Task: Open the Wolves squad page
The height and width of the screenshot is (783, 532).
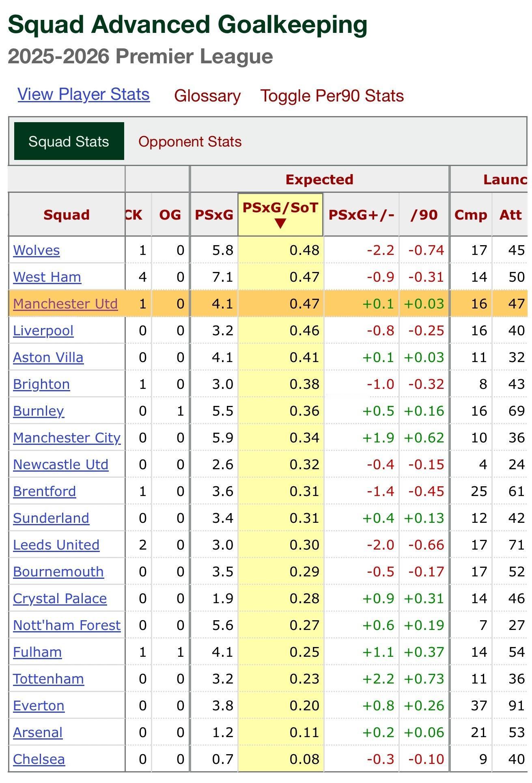Action: point(37,250)
